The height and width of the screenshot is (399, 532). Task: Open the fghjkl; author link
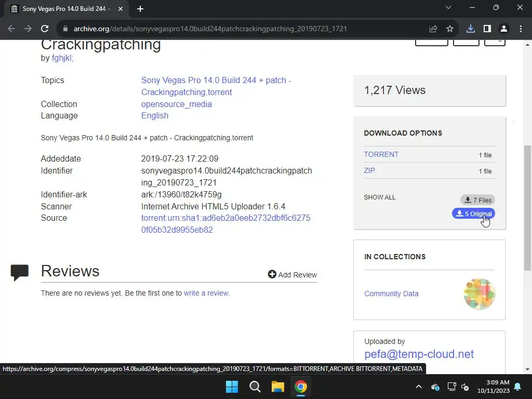(x=62, y=58)
